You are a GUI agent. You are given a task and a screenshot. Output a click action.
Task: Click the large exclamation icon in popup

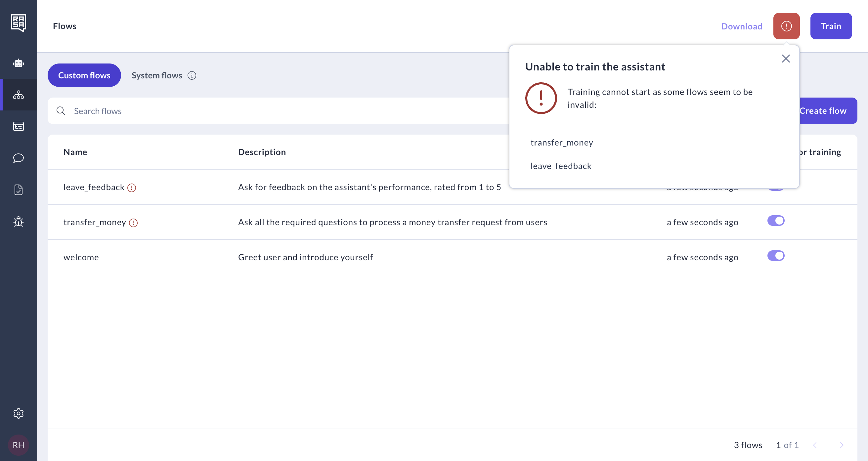(541, 99)
